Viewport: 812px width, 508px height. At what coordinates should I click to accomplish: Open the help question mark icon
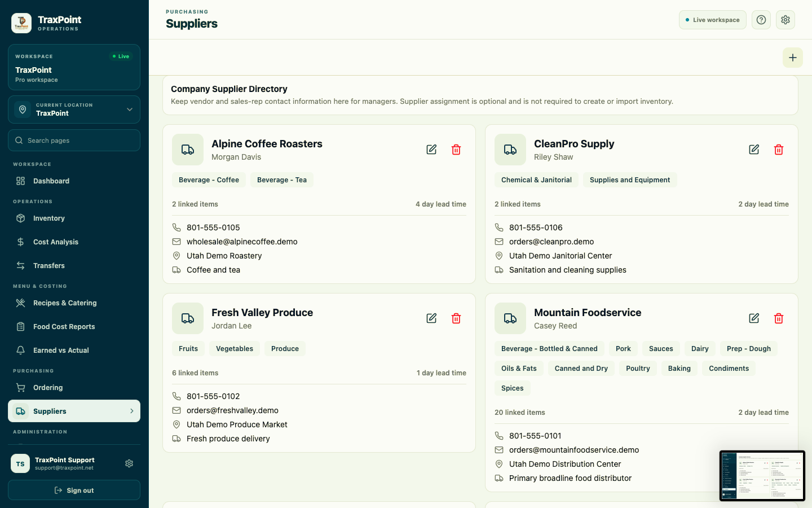761,20
